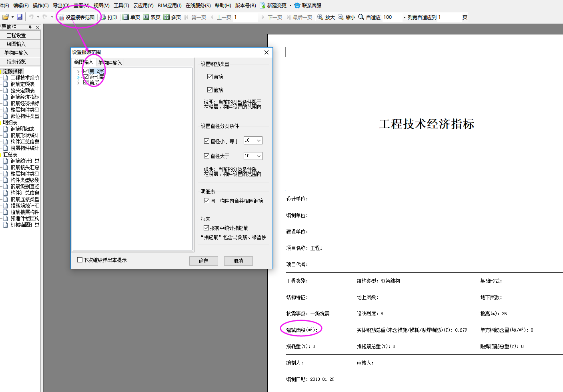
Task: Click the 放大 zoom in icon
Action: tap(320, 17)
